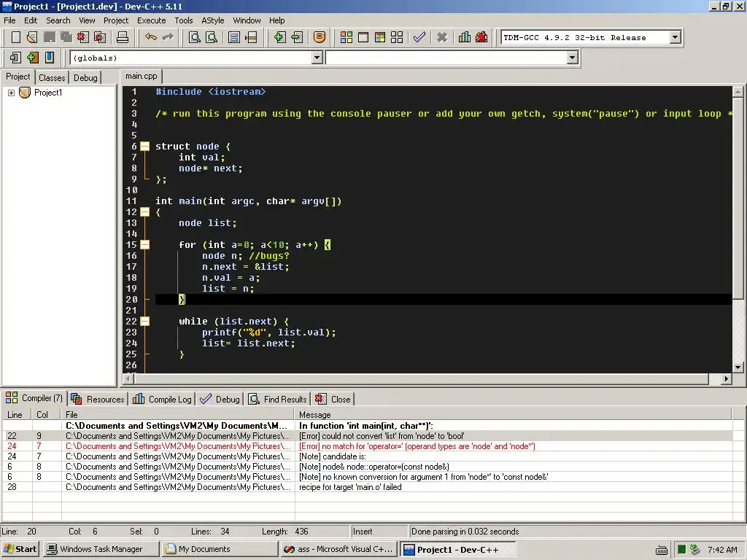Click the Close All files toolbar icon
This screenshot has width=747, height=560.
tap(100, 37)
